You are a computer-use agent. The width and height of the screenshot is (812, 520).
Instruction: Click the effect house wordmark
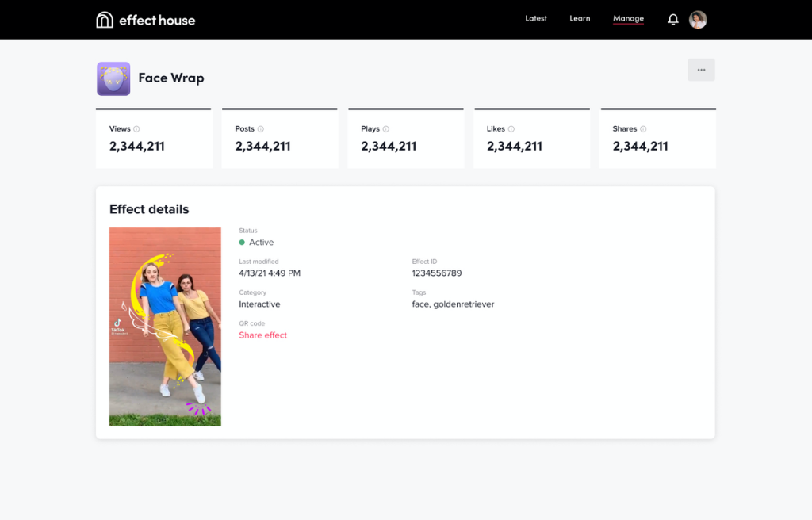(158, 20)
